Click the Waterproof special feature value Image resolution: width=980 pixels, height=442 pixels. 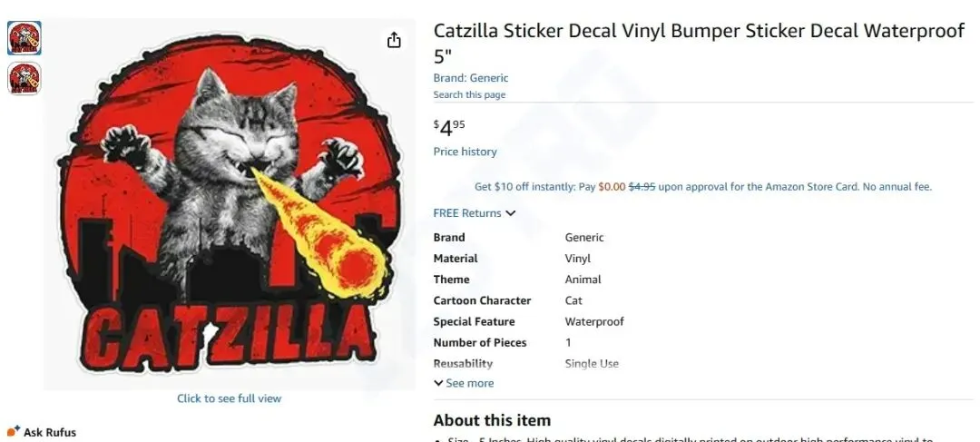pyautogui.click(x=594, y=321)
